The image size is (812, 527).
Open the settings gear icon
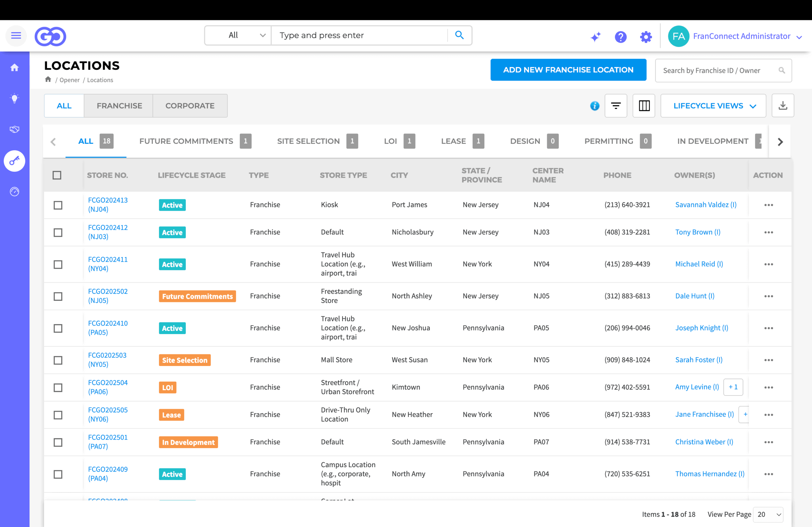point(646,36)
